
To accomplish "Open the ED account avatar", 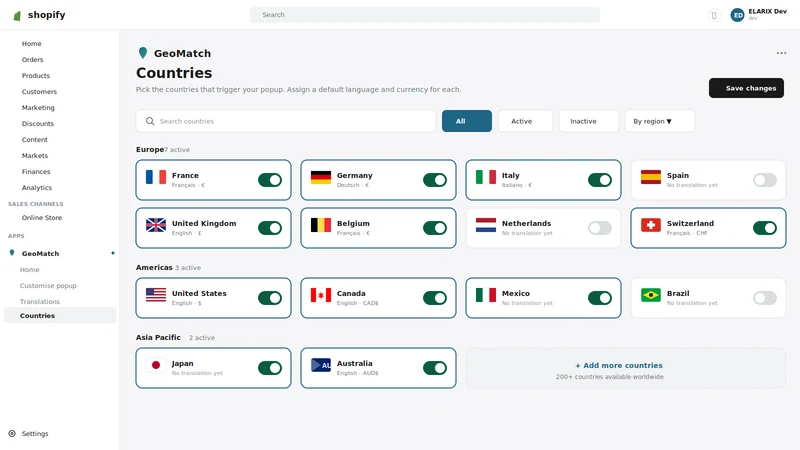I will click(737, 15).
